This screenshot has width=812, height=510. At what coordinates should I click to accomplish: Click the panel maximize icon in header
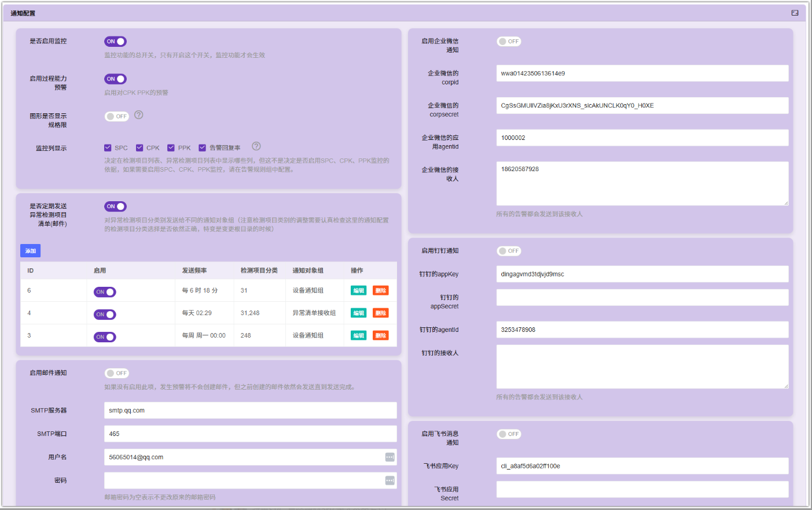coord(795,13)
